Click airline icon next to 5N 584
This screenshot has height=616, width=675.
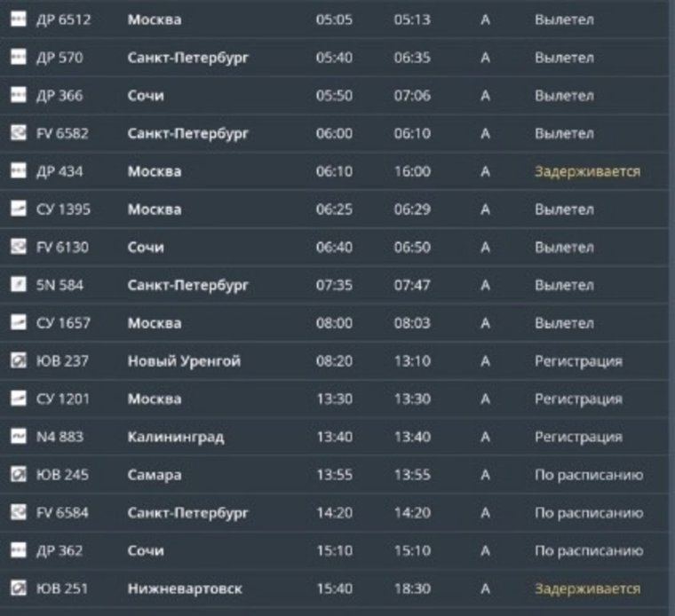coord(18,284)
